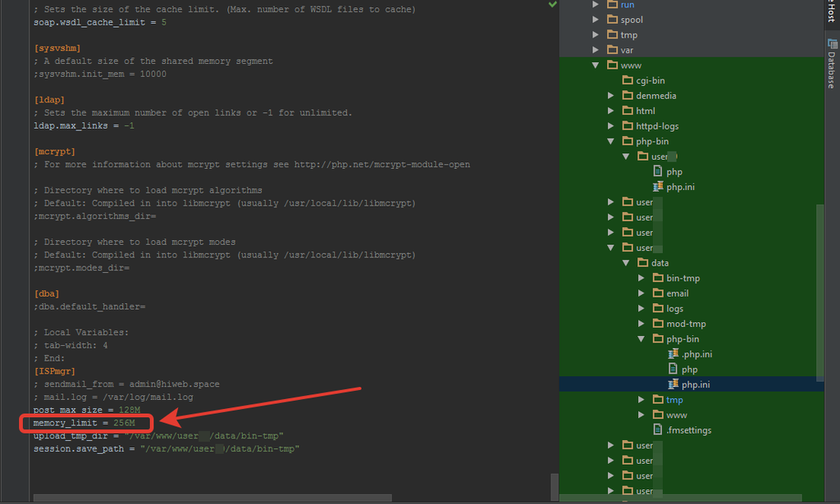
Task: Click the mod-tmp folder icon
Action: (x=659, y=324)
